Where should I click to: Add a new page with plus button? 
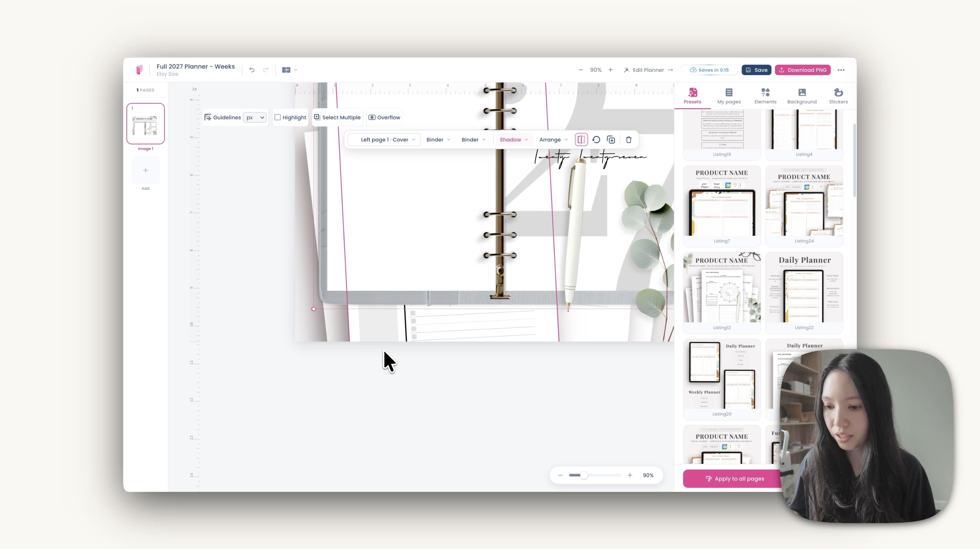click(145, 170)
